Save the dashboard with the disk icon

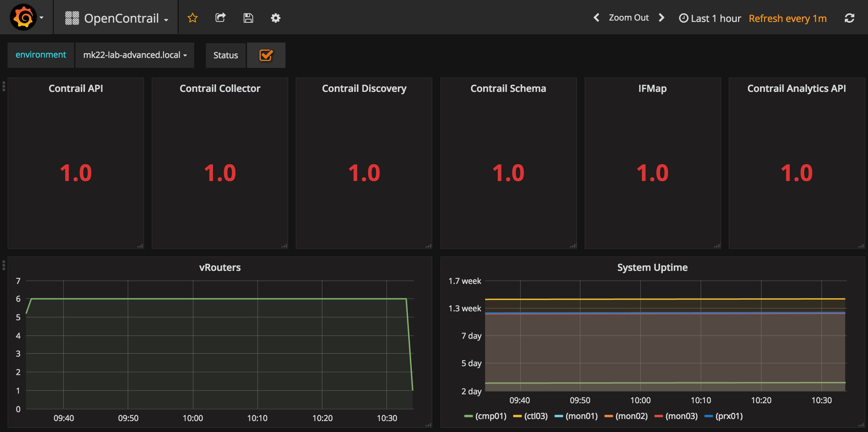248,18
